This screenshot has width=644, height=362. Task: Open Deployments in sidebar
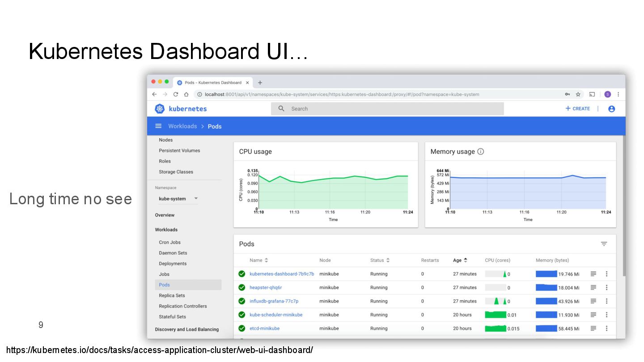point(173,264)
